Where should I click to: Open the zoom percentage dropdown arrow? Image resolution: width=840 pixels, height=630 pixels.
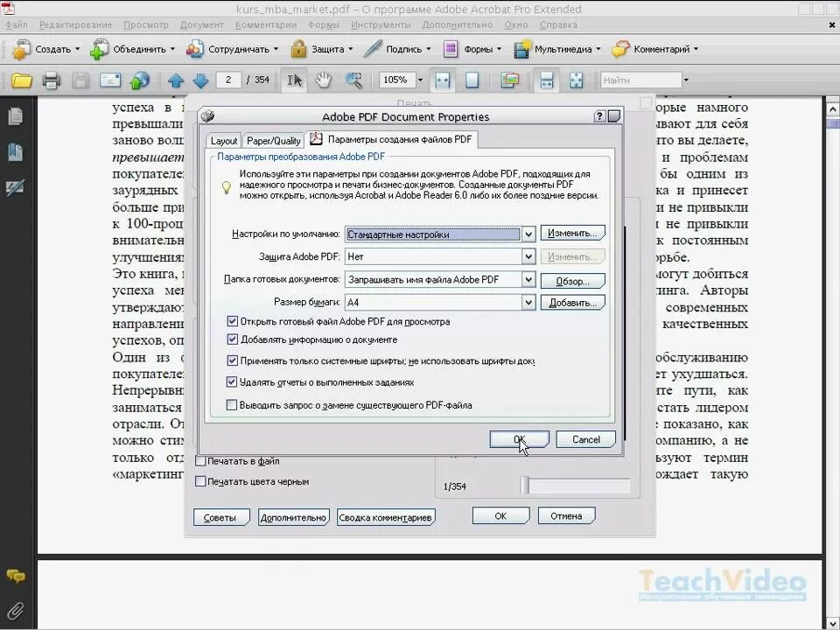pyautogui.click(x=420, y=80)
